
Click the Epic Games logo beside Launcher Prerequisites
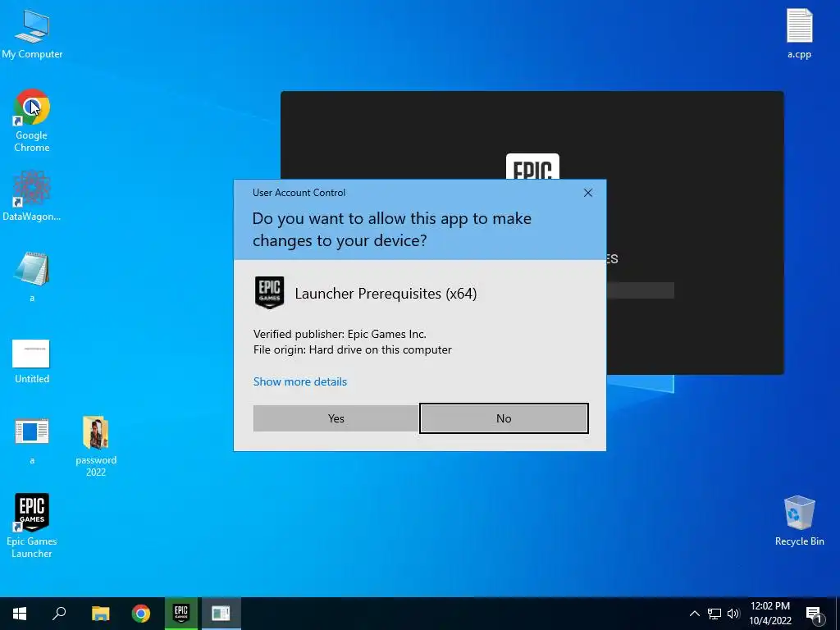pyautogui.click(x=269, y=293)
